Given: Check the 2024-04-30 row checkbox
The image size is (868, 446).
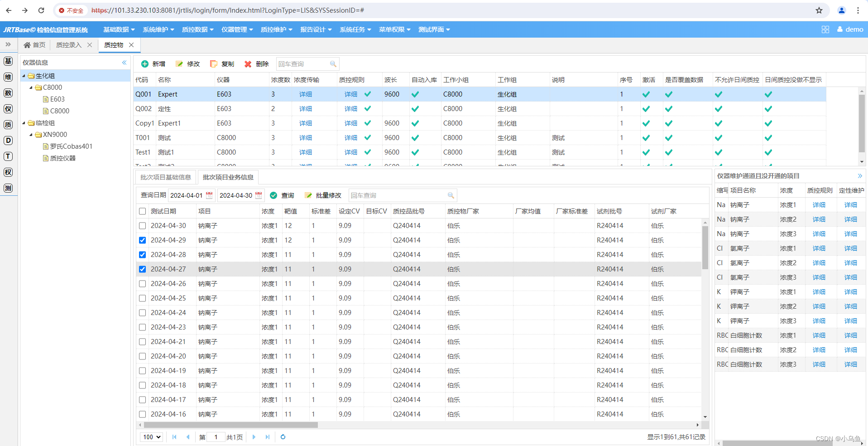Looking at the screenshot, I should (x=143, y=226).
